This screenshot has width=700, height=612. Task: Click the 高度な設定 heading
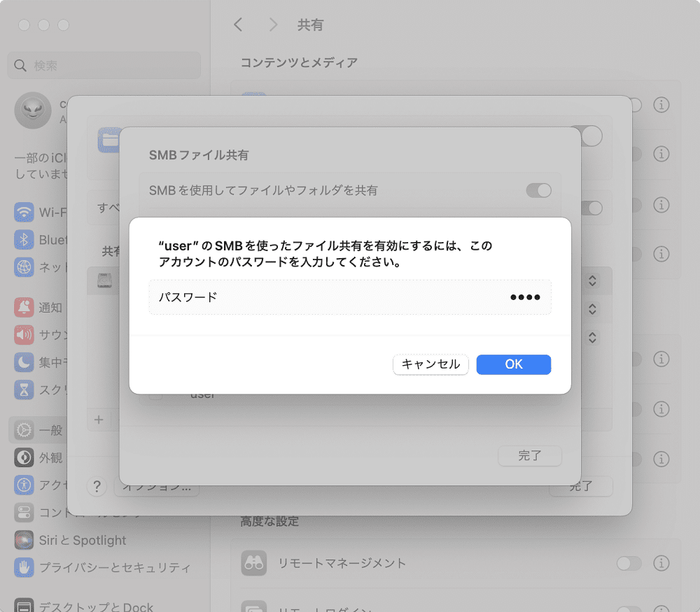(269, 521)
